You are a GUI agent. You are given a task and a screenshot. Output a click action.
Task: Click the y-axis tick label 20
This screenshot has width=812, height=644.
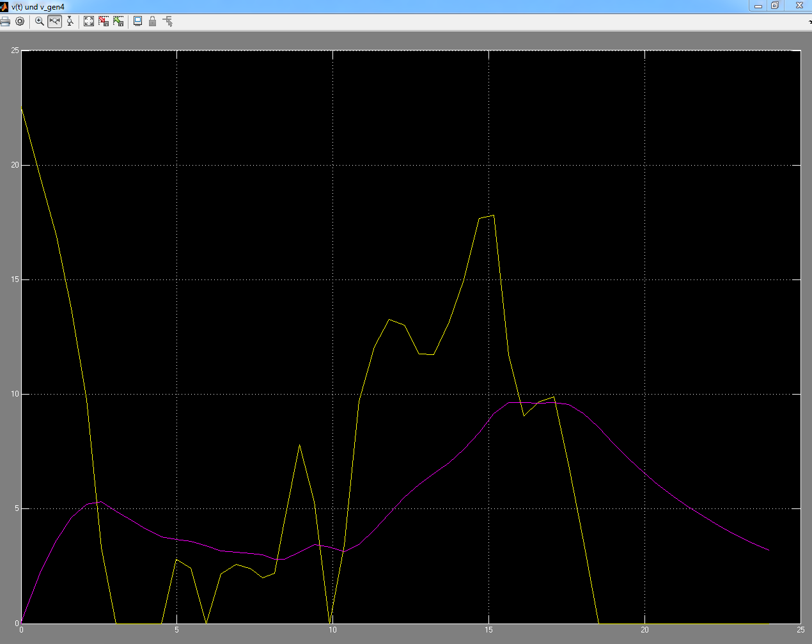coord(15,165)
